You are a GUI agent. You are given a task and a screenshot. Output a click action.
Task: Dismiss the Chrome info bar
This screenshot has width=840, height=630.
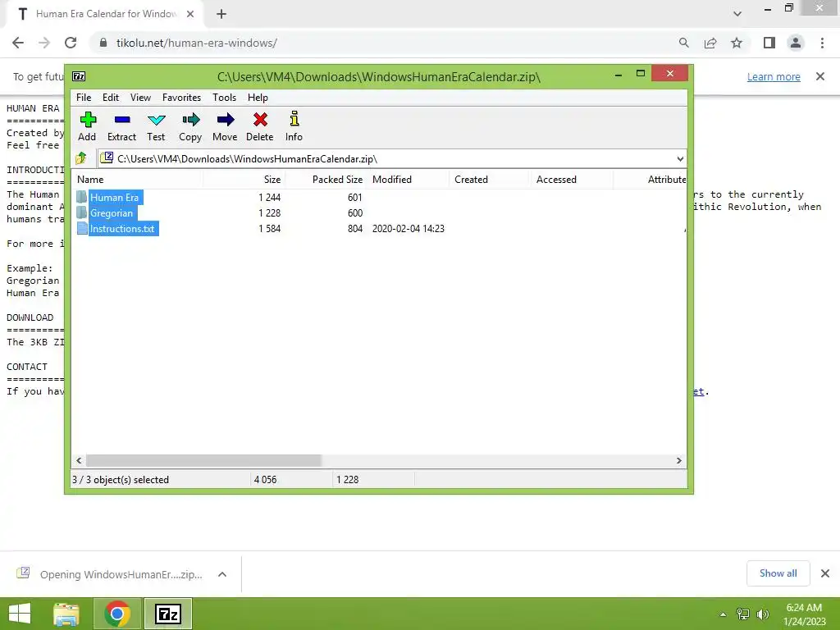[820, 76]
